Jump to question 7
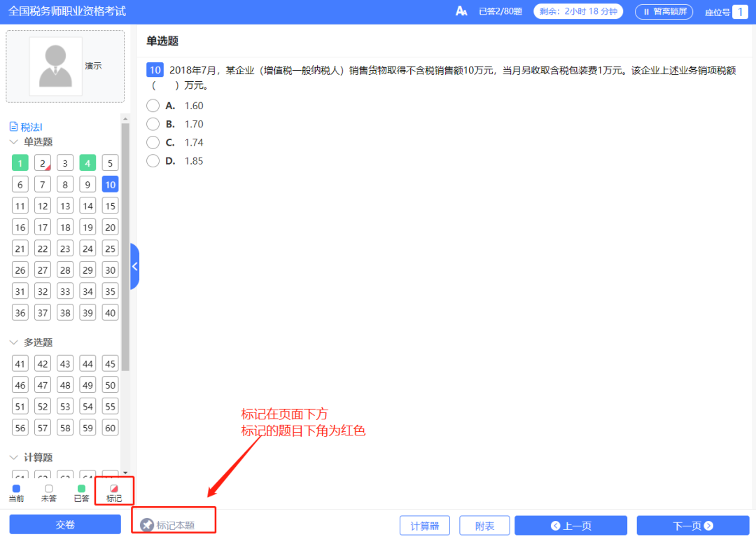Image resolution: width=756 pixels, height=537 pixels. point(43,185)
